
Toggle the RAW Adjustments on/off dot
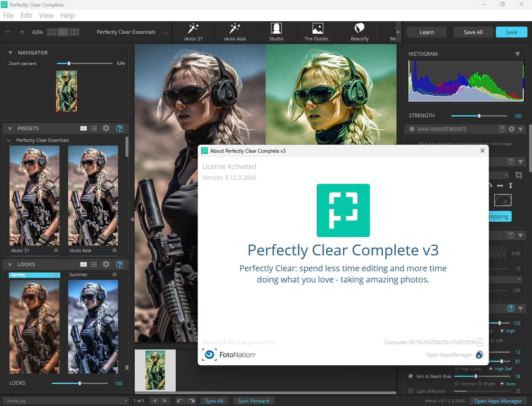[x=412, y=129]
